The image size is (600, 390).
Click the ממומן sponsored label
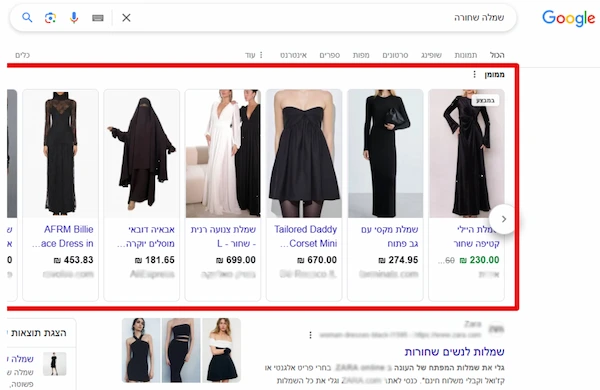tap(494, 74)
